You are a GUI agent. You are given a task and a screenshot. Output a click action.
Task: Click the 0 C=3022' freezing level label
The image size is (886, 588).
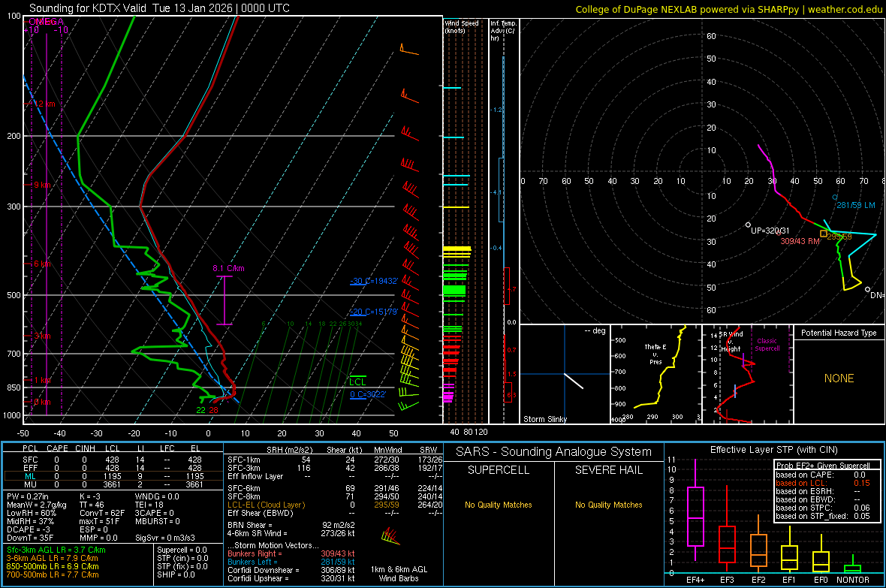click(x=368, y=394)
